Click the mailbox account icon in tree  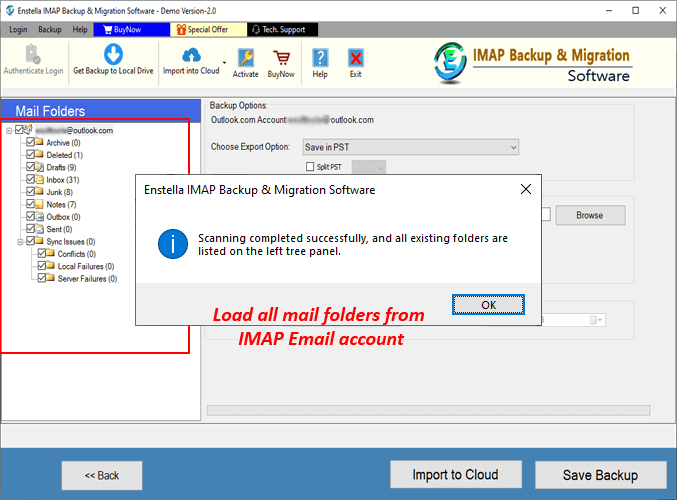(x=28, y=129)
